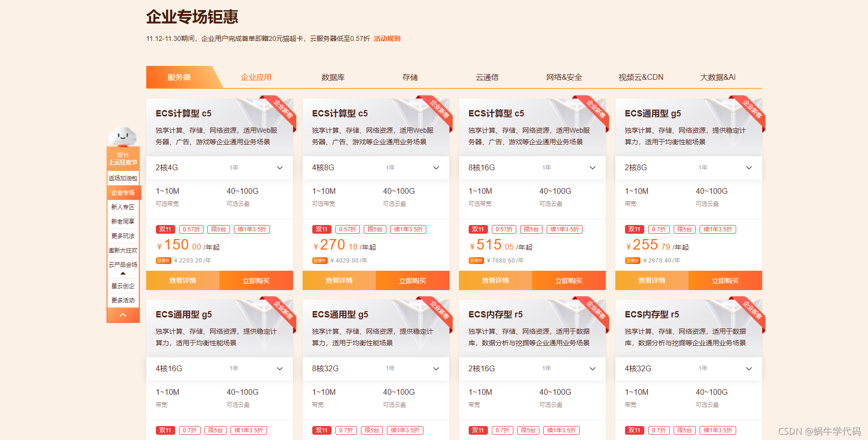Click the ECS内存型 r5 title of 2核16G card
This screenshot has width=868, height=440.
click(496, 314)
